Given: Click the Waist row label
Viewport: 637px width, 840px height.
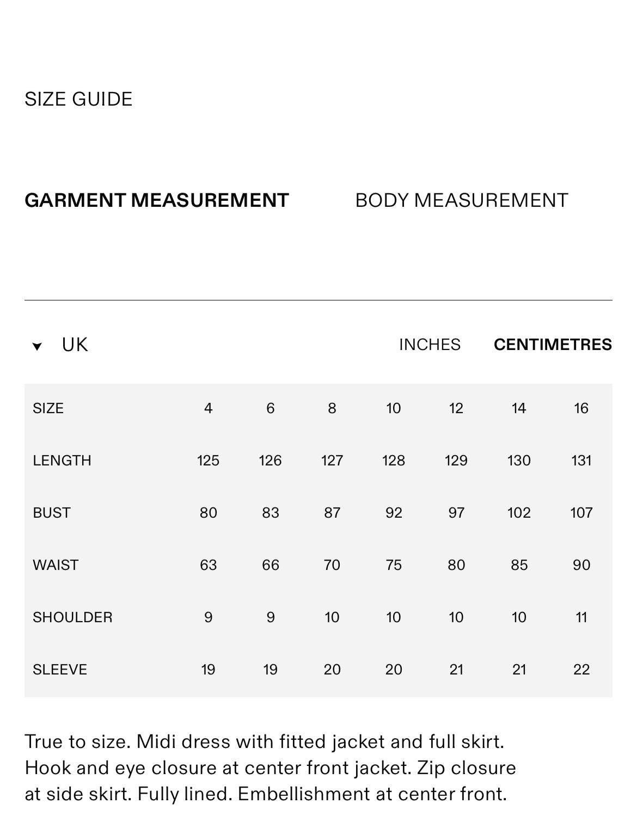Looking at the screenshot, I should point(56,565).
